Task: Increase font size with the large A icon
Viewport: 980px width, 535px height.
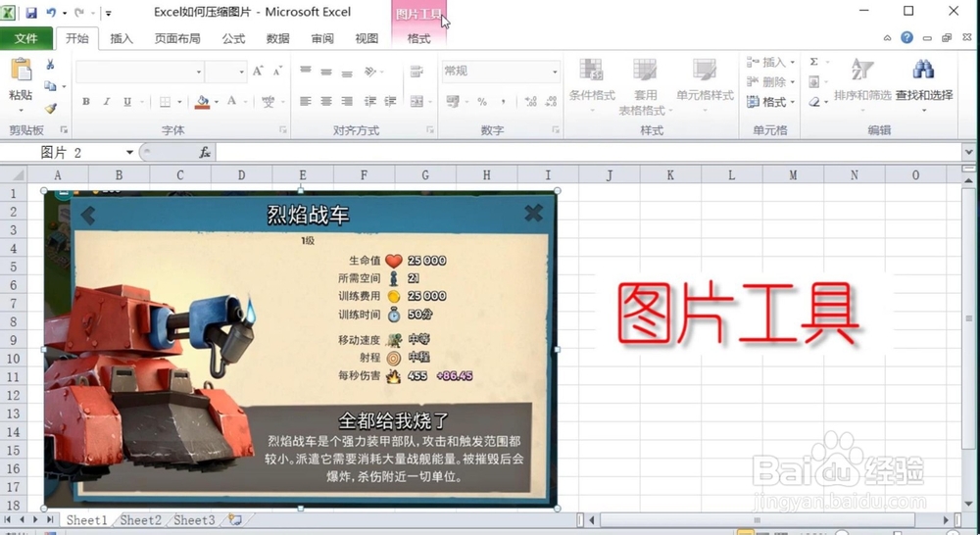Action: click(x=258, y=72)
